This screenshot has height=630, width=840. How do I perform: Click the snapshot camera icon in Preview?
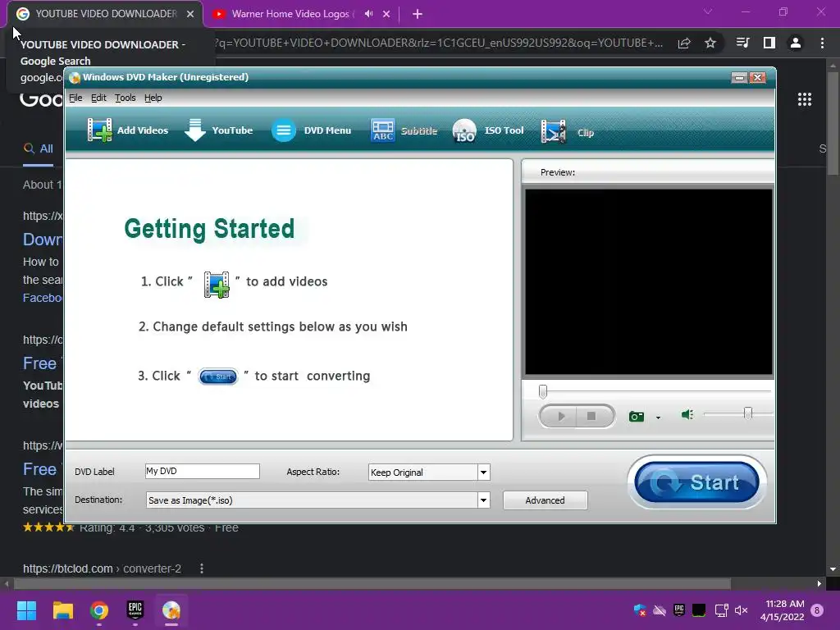pos(637,416)
